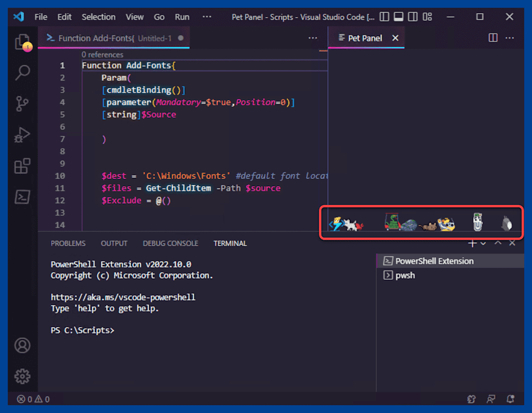Switch to the TERMINAL panel tab
Image resolution: width=532 pixels, height=413 pixels.
230,243
